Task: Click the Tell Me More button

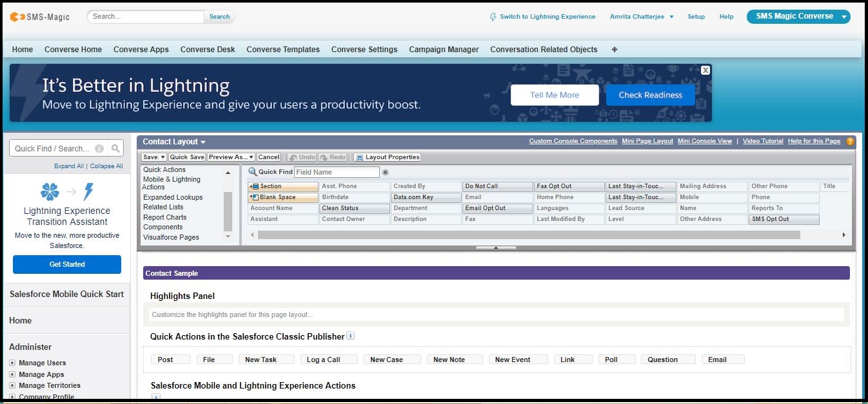Action: pyautogui.click(x=555, y=95)
